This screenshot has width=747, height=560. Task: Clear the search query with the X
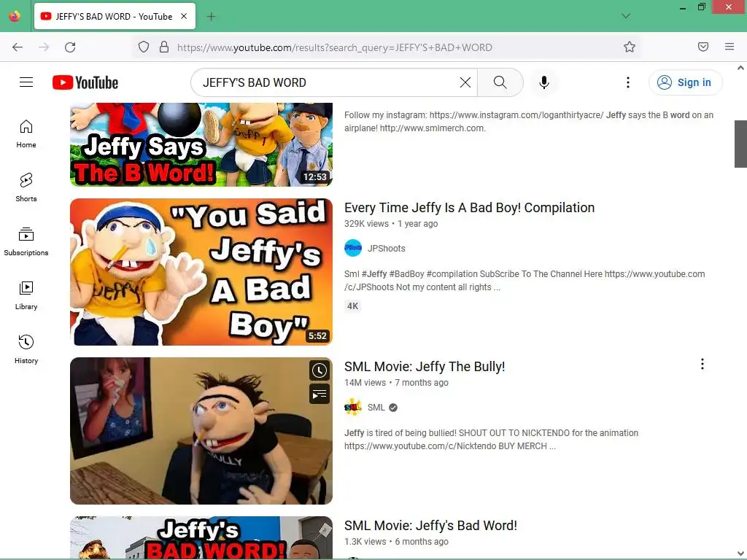click(x=465, y=82)
